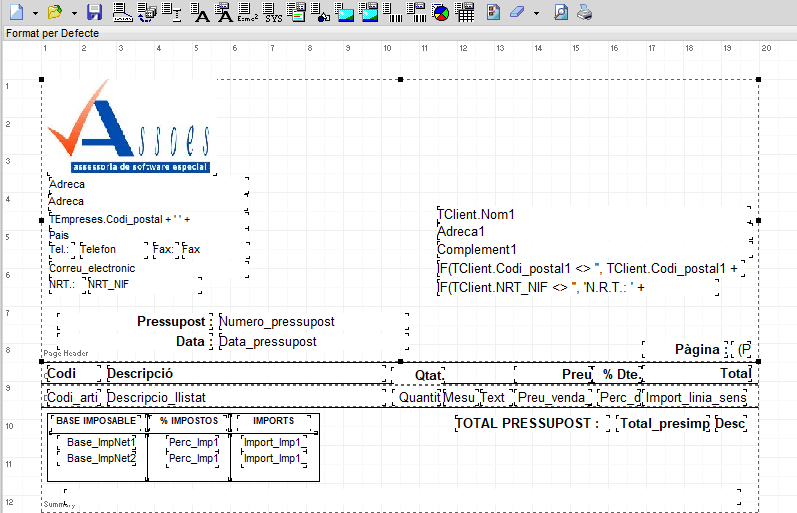Select the Base_ImpNet1 field
Image resolution: width=797 pixels, height=513 pixels.
[97, 442]
